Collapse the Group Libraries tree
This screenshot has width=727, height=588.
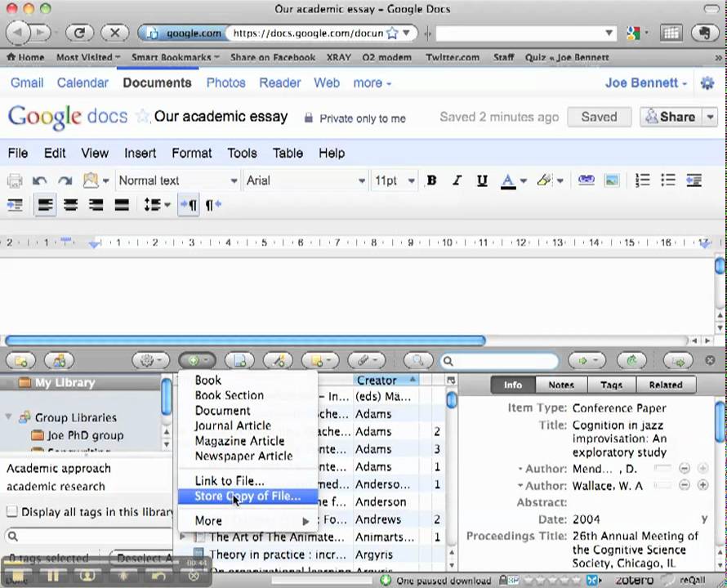click(x=8, y=416)
